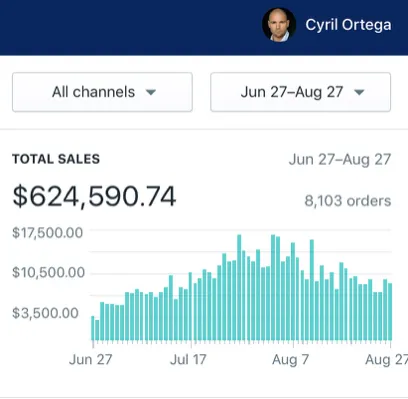Click the last bar above Aug 27
The height and width of the screenshot is (399, 408).
pyautogui.click(x=390, y=312)
